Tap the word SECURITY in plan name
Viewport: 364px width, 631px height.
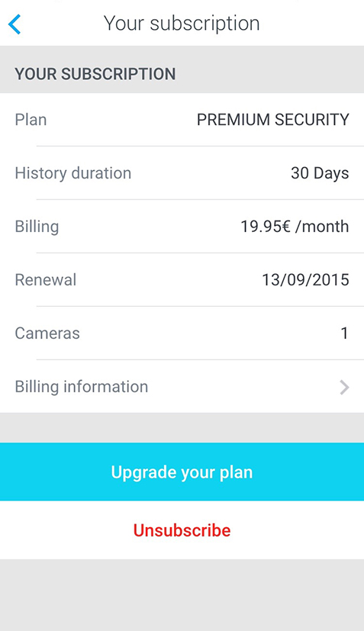click(x=311, y=120)
